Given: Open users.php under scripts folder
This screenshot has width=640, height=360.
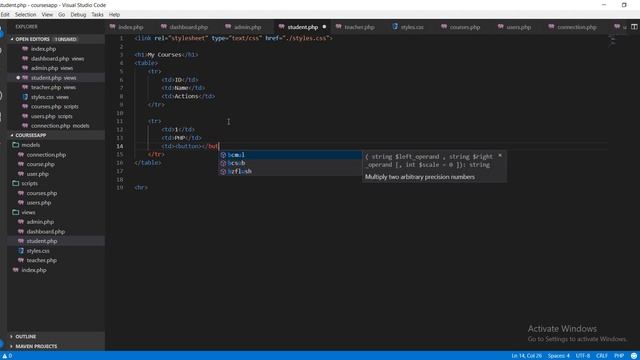Looking at the screenshot, I should pyautogui.click(x=39, y=202).
